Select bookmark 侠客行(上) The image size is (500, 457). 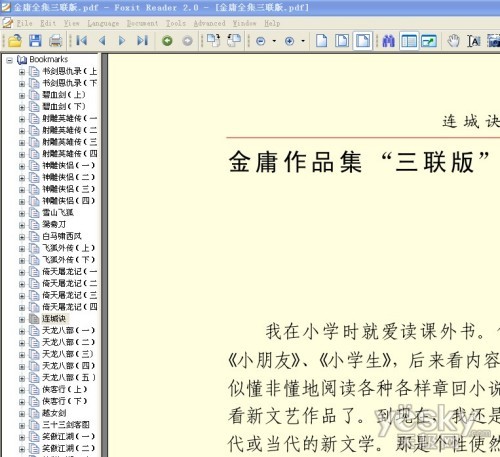[x=64, y=389]
